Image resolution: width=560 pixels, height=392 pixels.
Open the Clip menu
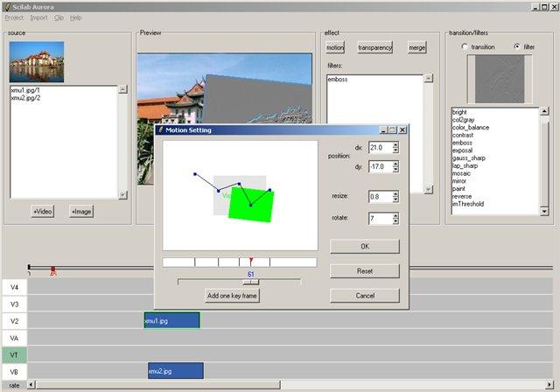59,17
